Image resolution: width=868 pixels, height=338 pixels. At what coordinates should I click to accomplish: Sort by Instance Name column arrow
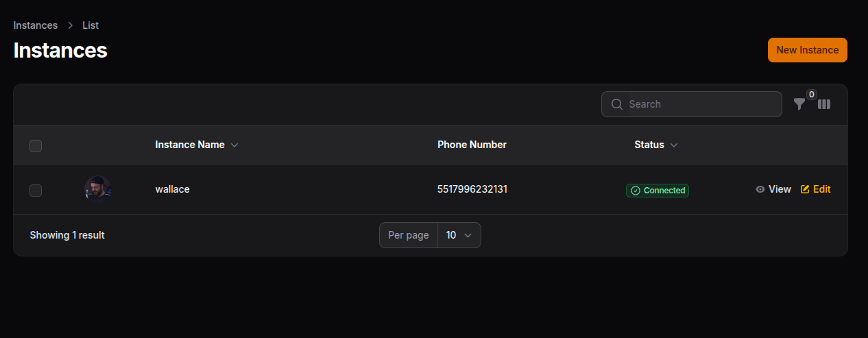pos(234,145)
